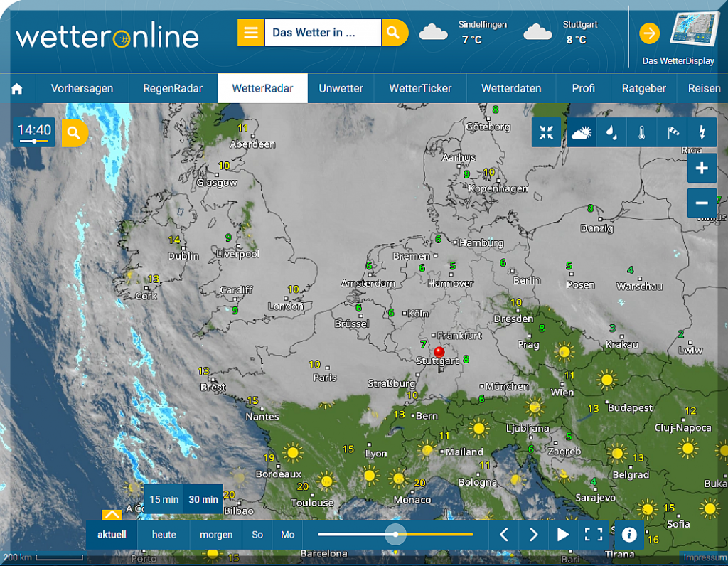Choose morgen in the timeline bar

(216, 535)
